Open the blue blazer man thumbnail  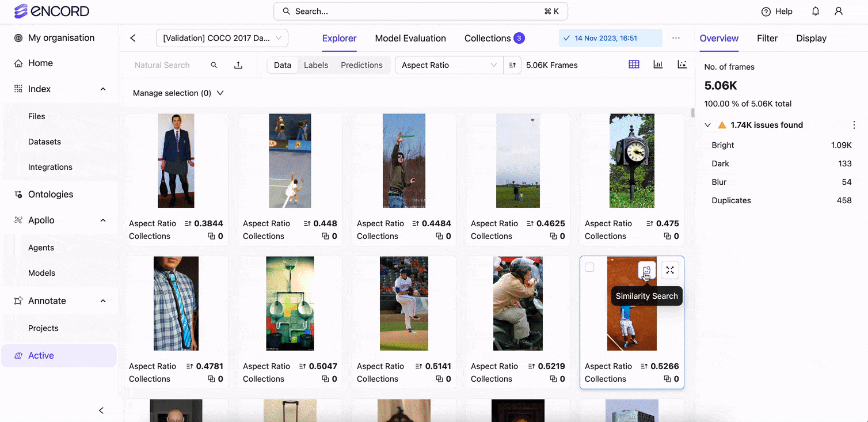click(176, 161)
